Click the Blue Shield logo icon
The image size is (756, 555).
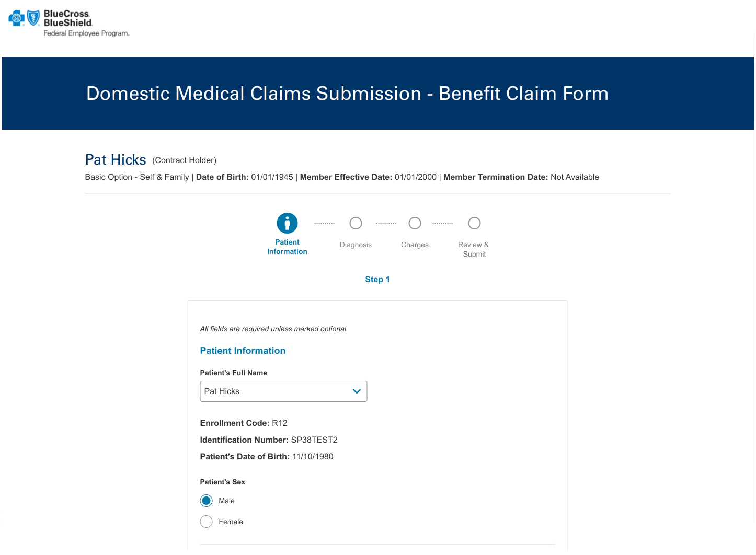point(33,18)
